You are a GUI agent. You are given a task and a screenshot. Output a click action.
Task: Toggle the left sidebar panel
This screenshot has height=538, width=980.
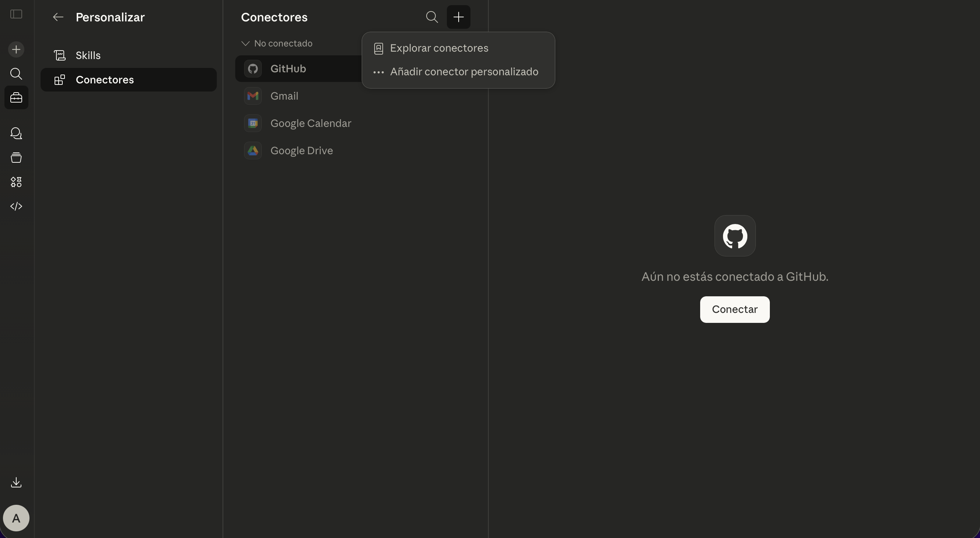tap(16, 14)
